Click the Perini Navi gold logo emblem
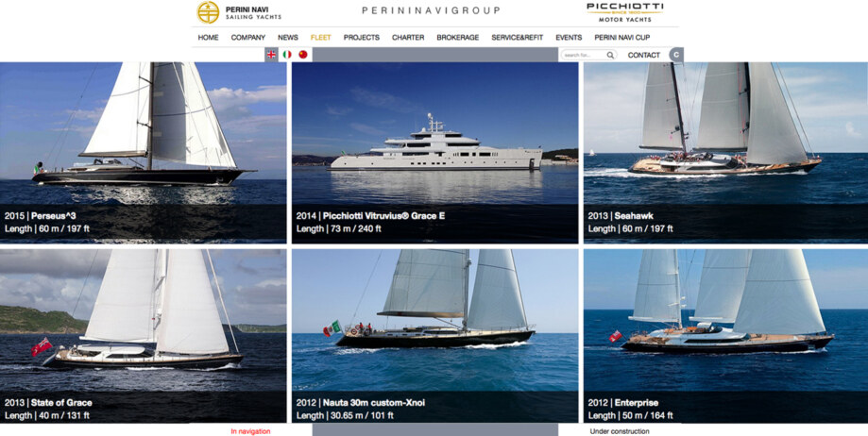The height and width of the screenshot is (436, 868). click(208, 12)
